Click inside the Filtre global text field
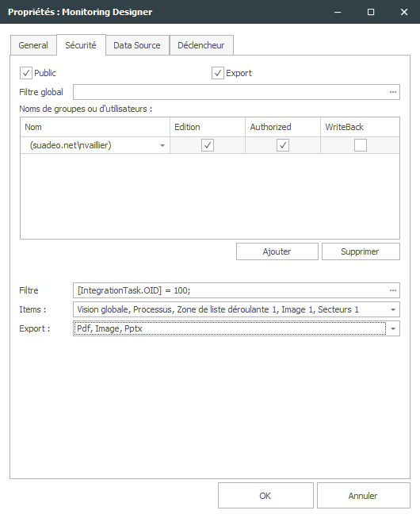 [x=230, y=92]
